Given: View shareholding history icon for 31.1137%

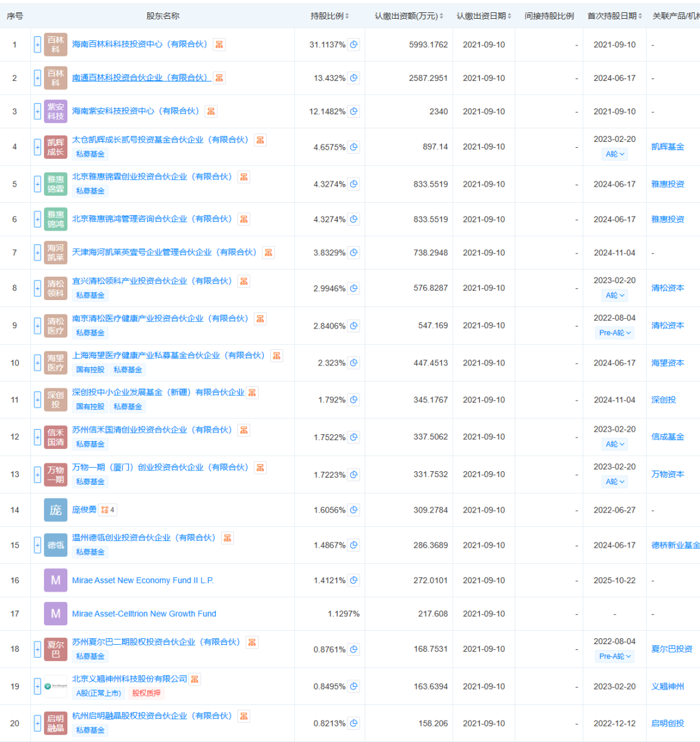Looking at the screenshot, I should click(x=353, y=45).
